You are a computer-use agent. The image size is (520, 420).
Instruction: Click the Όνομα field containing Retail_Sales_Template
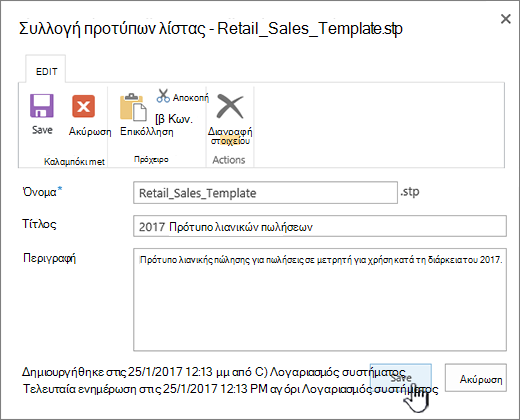[265, 193]
